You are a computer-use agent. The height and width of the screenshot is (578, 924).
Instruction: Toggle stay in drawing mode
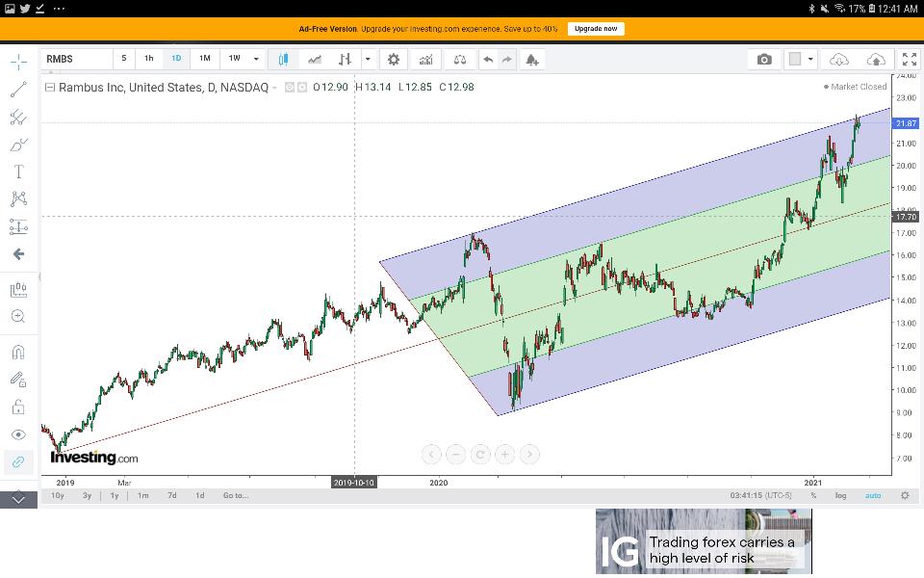point(18,380)
